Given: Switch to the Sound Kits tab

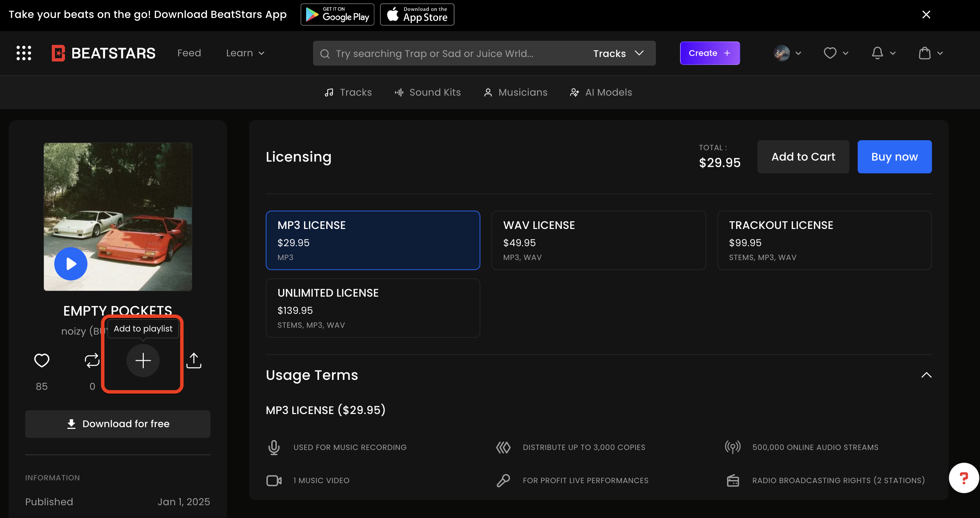Looking at the screenshot, I should click(x=427, y=93).
